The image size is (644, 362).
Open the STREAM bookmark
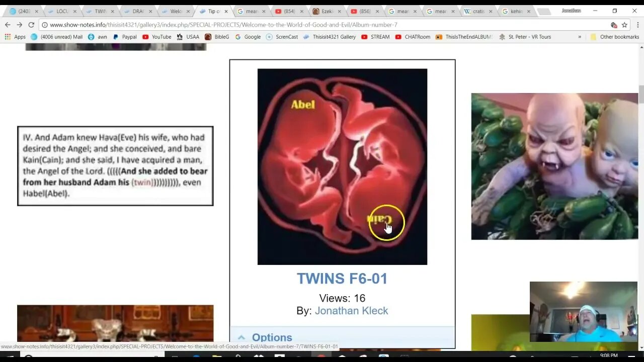coord(375,37)
